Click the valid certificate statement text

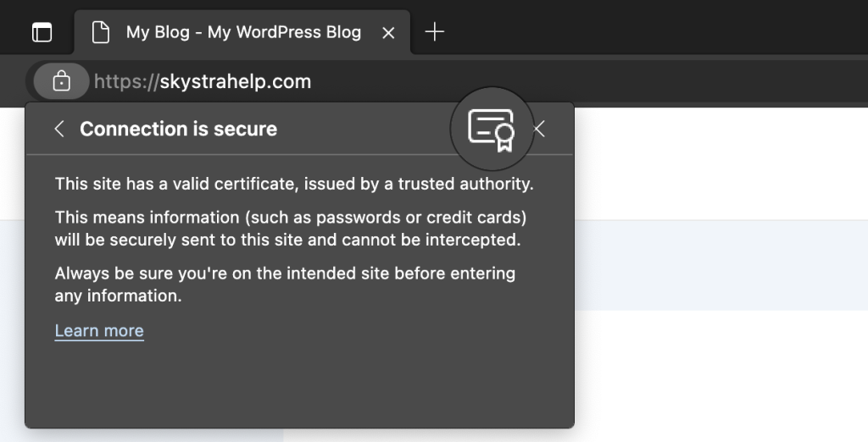tap(293, 183)
